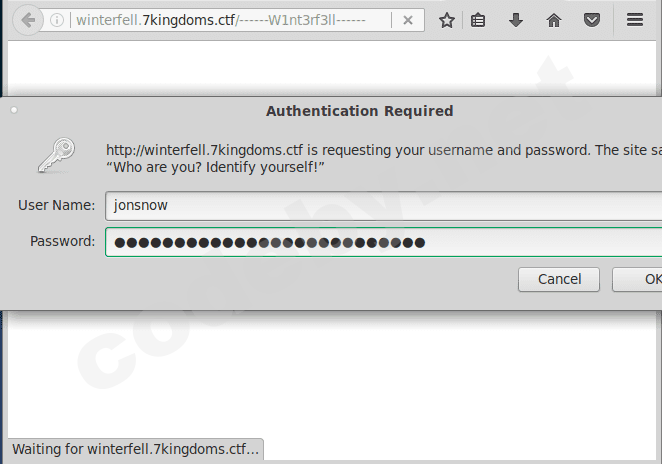
Task: Bookmark this page with the star
Action: pyautogui.click(x=447, y=20)
